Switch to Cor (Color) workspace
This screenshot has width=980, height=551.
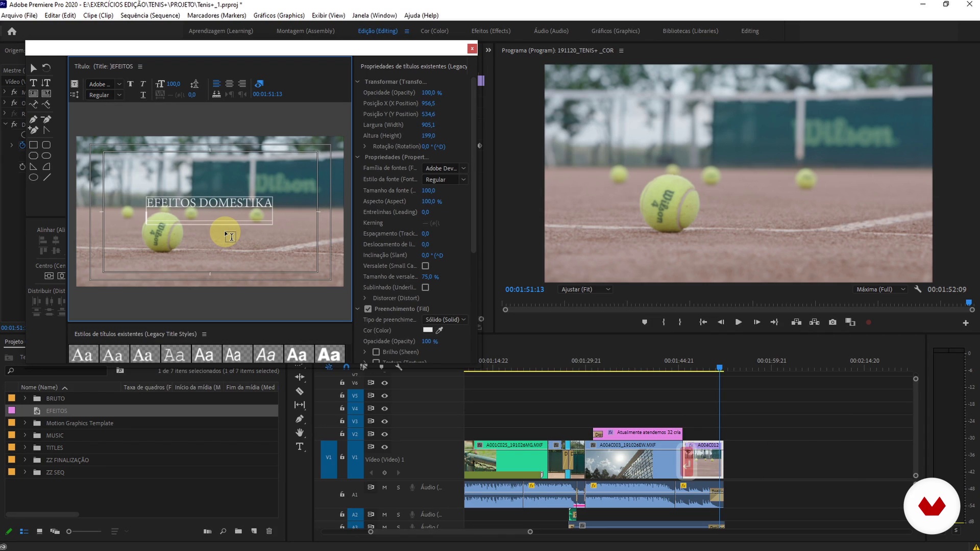pos(434,31)
